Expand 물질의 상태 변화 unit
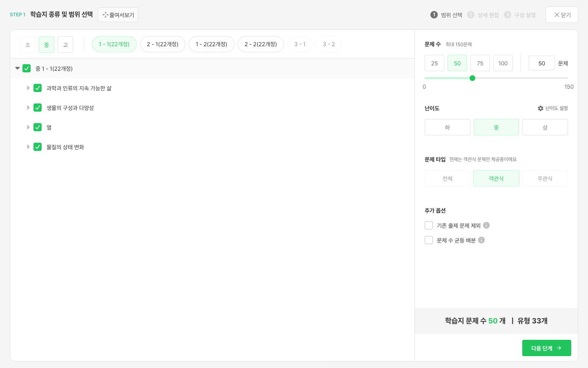This screenshot has height=368, width=588. coord(28,147)
